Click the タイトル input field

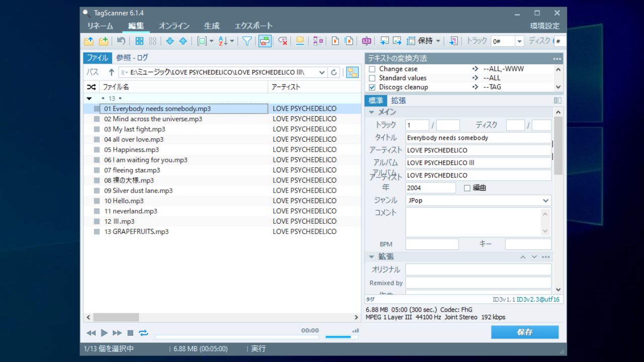coord(478,138)
